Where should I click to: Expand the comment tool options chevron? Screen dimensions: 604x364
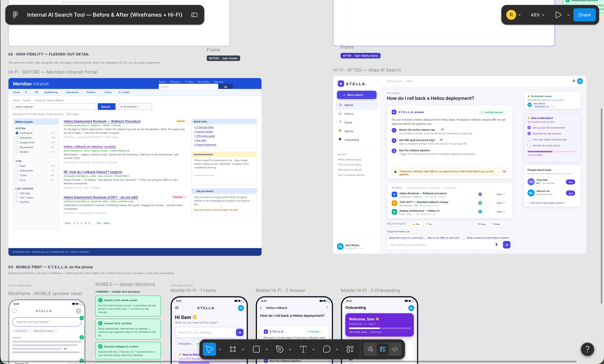[337, 349]
